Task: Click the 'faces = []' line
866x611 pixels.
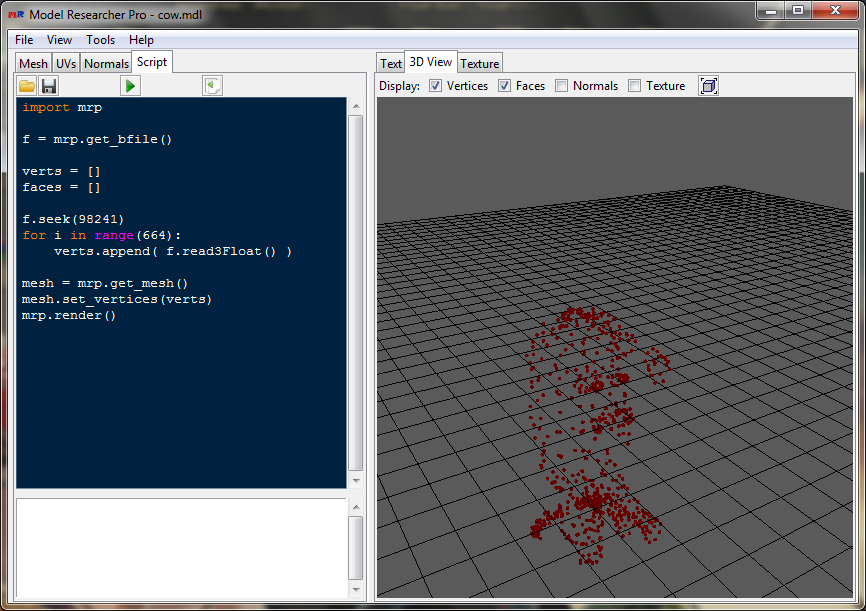Action: coord(61,187)
